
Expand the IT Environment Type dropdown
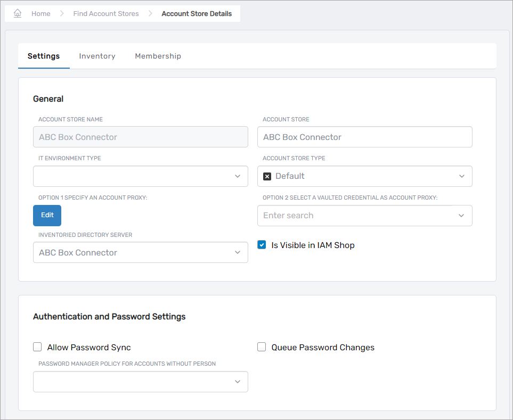click(x=238, y=176)
